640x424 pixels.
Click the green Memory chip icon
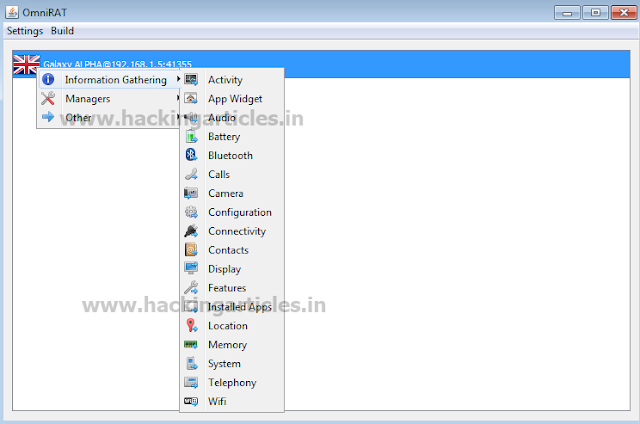coord(191,344)
